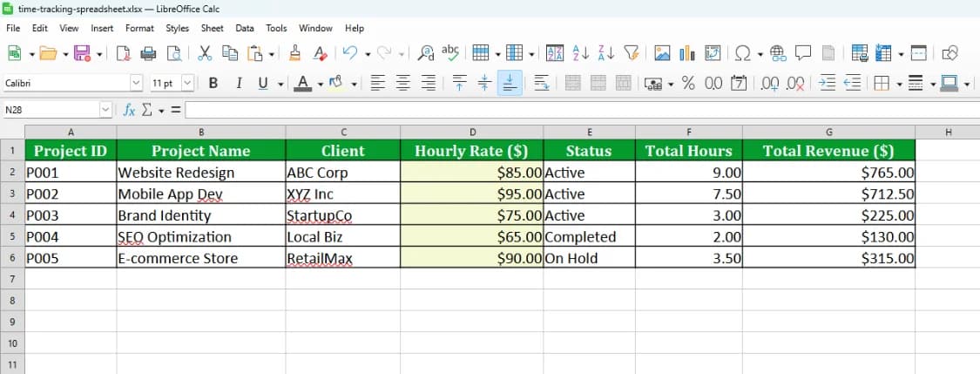This screenshot has height=374, width=980.
Task: Toggle Bold formatting
Action: [213, 83]
